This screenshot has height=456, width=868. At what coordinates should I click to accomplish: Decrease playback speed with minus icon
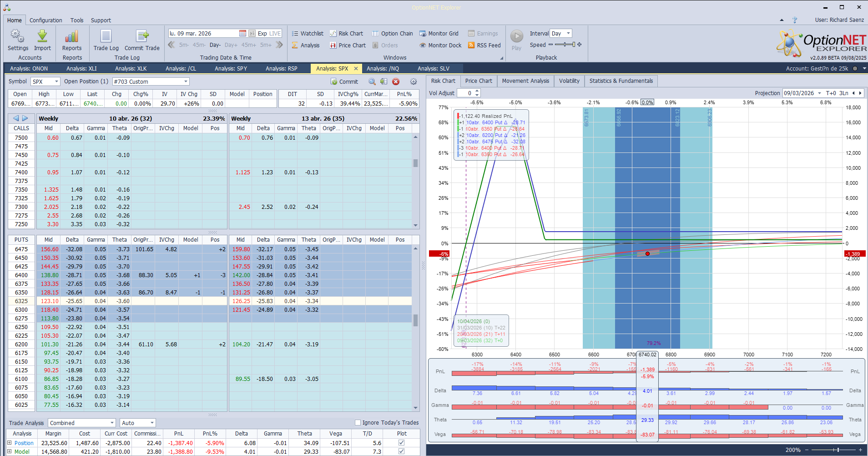(x=550, y=45)
